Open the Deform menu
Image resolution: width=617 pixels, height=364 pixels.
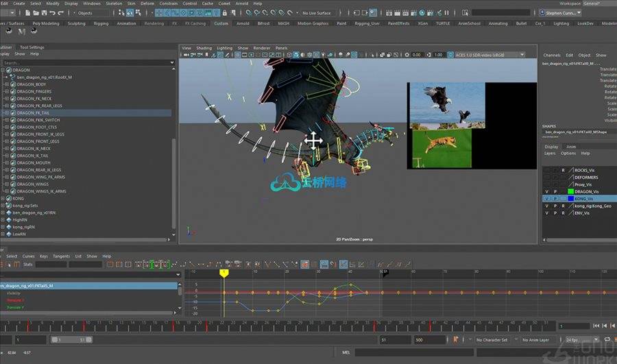(x=147, y=3)
